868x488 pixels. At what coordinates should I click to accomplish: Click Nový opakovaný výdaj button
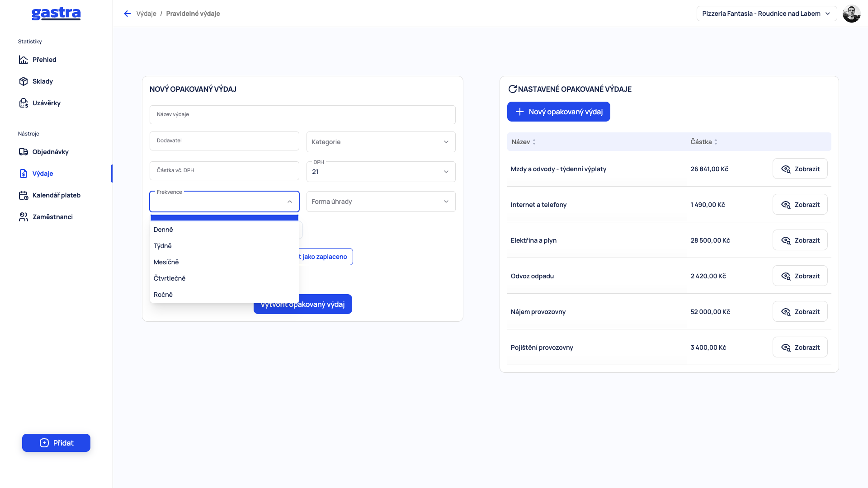tap(558, 112)
